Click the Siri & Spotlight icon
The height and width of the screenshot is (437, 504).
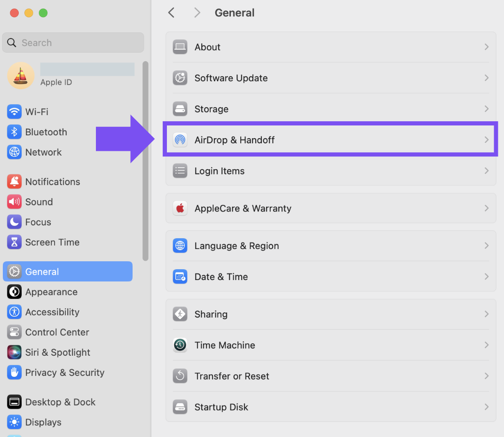coord(14,352)
